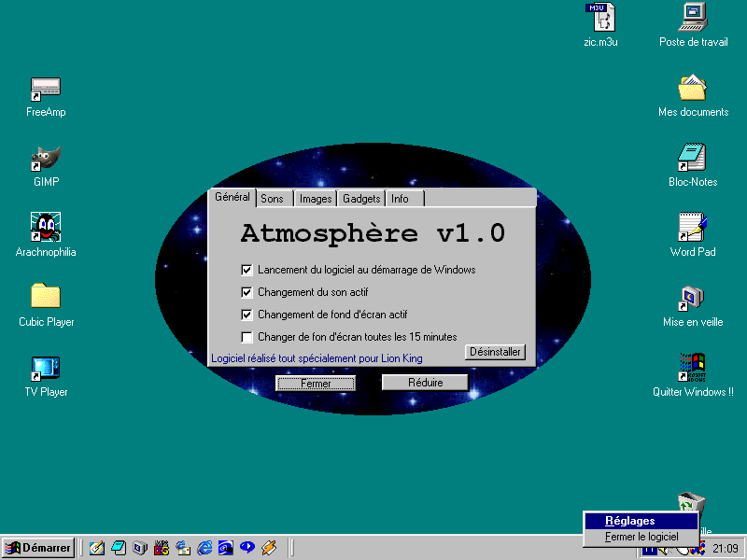Viewport: 747px width, 560px height.
Task: Launch the notepad-with-pencil quick launch icon
Action: [x=97, y=548]
